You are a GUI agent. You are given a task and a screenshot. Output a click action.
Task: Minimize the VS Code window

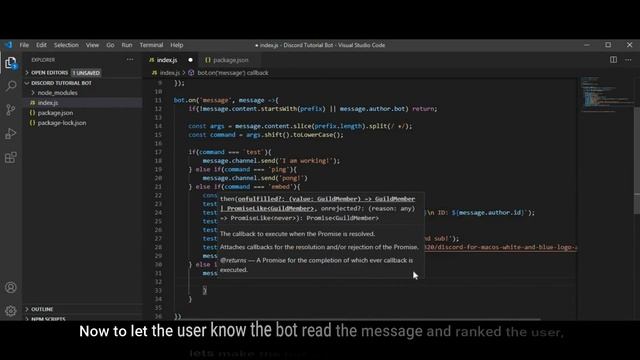pos(587,45)
